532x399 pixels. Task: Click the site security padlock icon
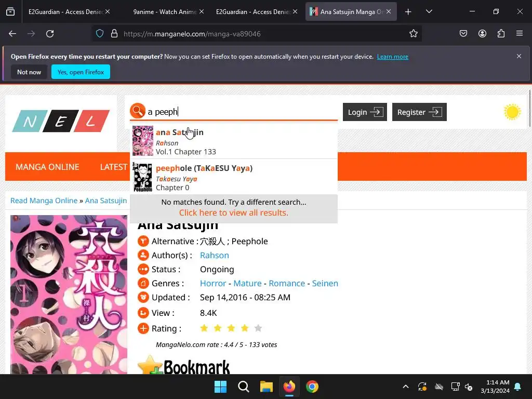pos(114,34)
